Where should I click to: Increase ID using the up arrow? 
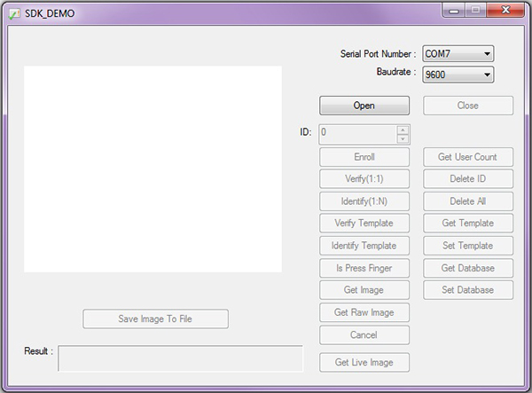click(x=403, y=130)
